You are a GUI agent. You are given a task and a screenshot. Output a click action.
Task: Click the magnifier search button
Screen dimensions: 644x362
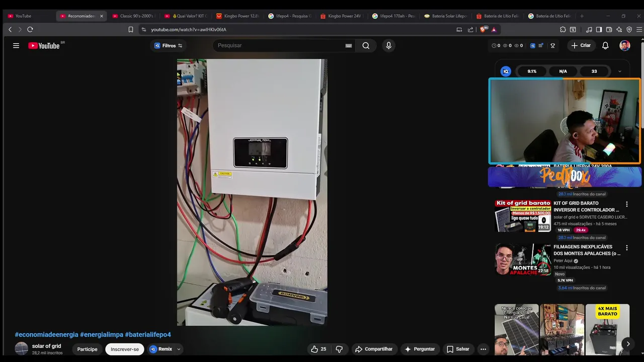coord(366,45)
